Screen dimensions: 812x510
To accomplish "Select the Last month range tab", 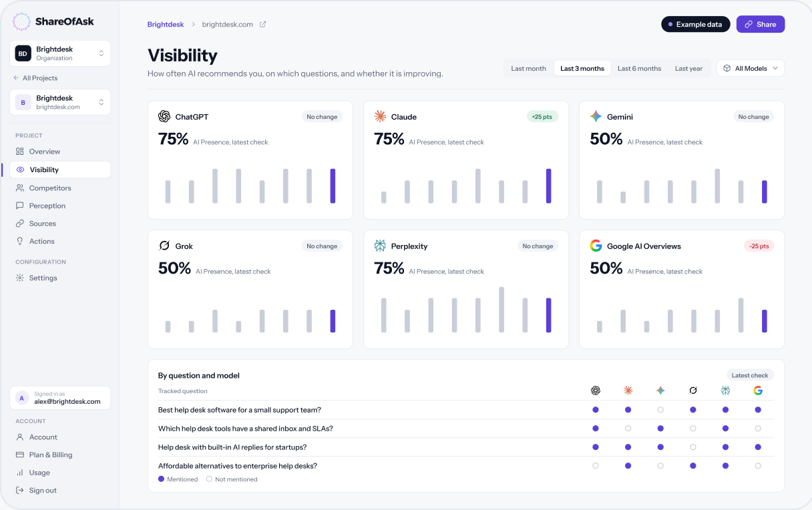I will [x=528, y=68].
